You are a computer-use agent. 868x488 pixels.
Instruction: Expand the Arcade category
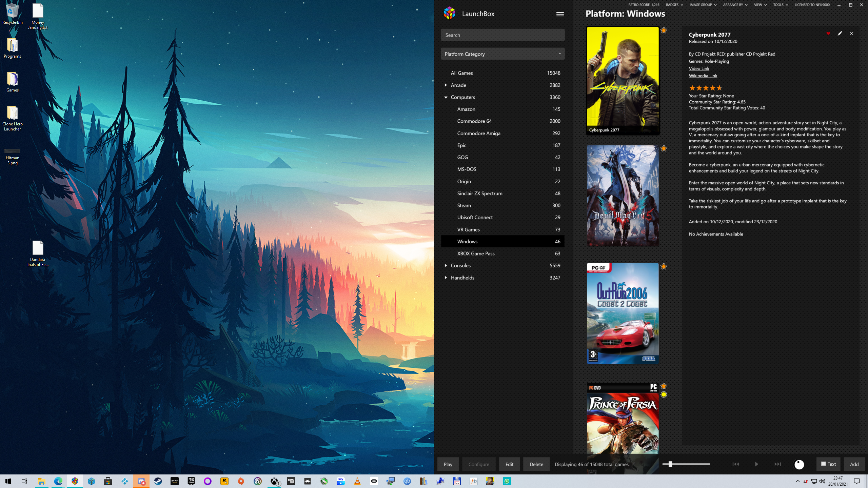tap(446, 85)
